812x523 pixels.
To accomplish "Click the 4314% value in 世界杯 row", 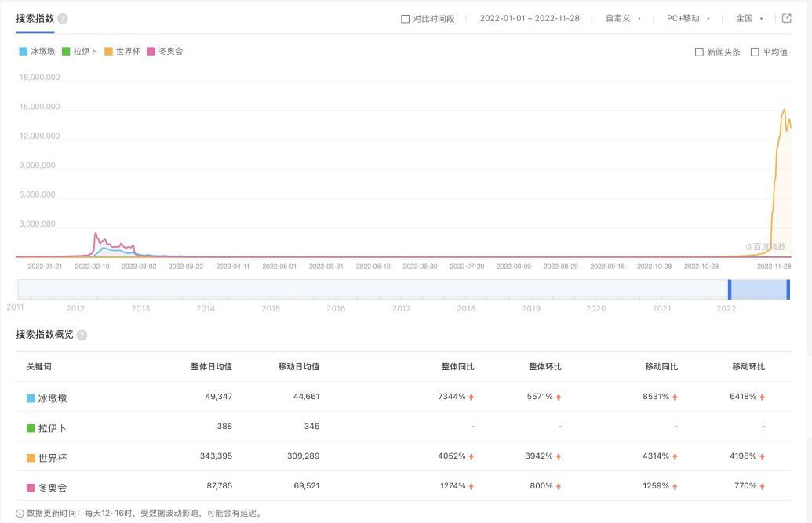I will coord(656,456).
